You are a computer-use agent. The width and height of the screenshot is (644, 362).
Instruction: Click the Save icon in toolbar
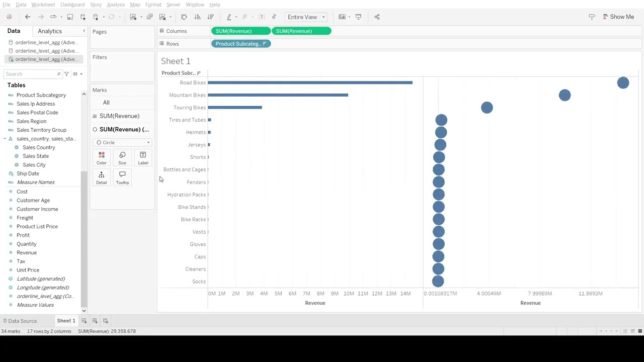70,17
